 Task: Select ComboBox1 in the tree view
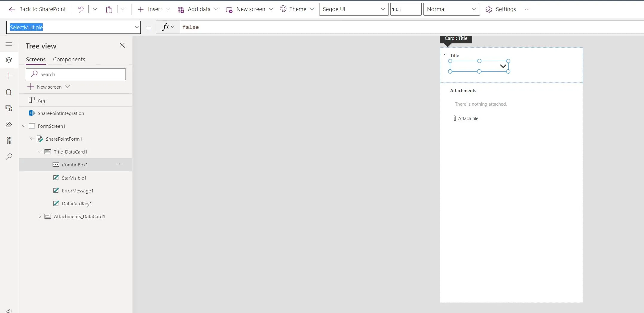tap(75, 164)
